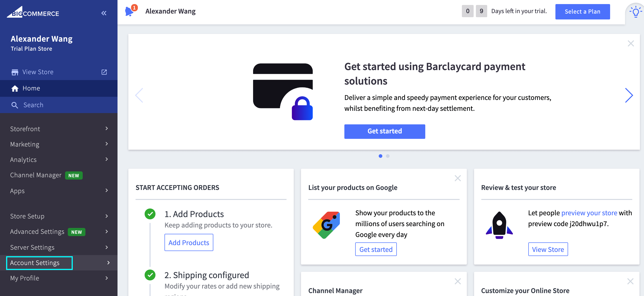Image resolution: width=644 pixels, height=296 pixels.
Task: Follow the preview your store link
Action: (x=589, y=213)
